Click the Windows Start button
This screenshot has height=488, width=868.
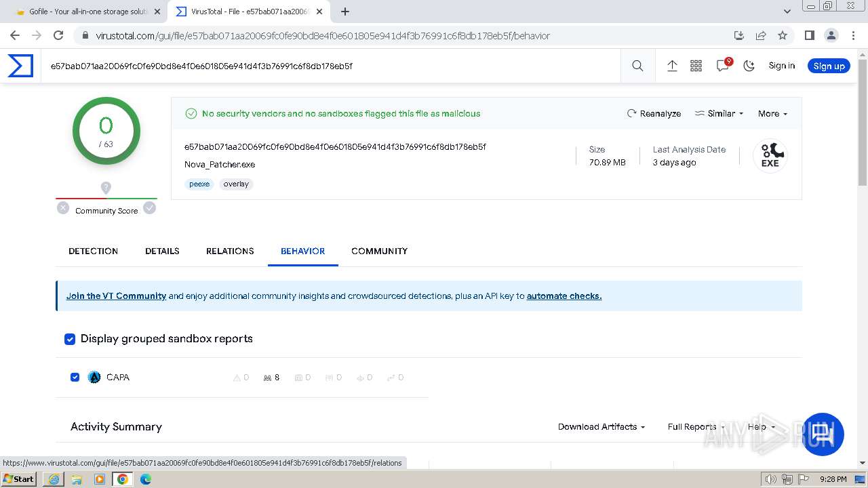[x=19, y=479]
